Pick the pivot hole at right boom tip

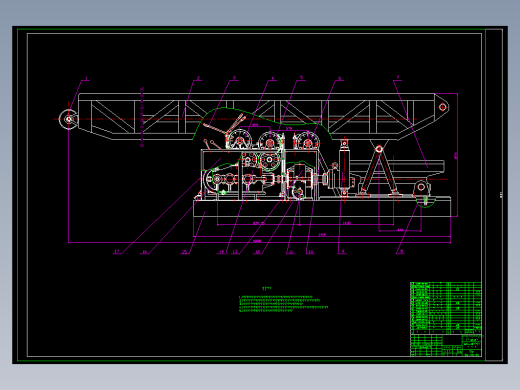[x=442, y=107]
